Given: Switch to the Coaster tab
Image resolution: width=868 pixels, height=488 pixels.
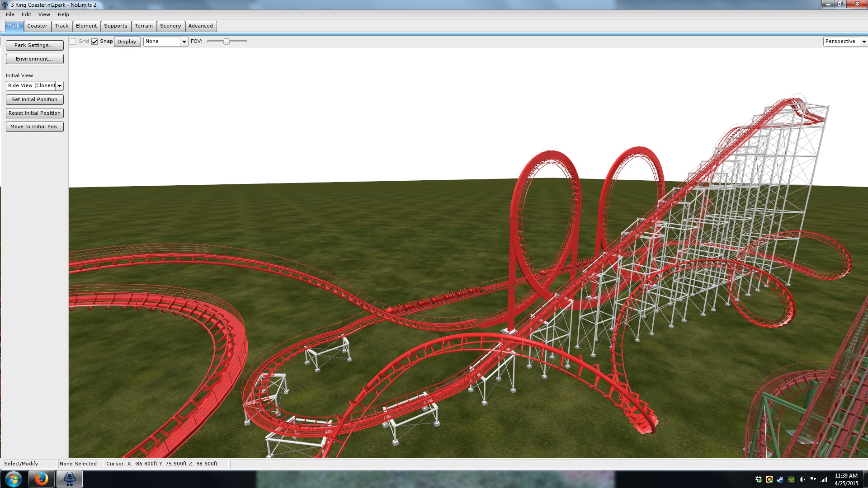Looking at the screenshot, I should click(x=37, y=26).
